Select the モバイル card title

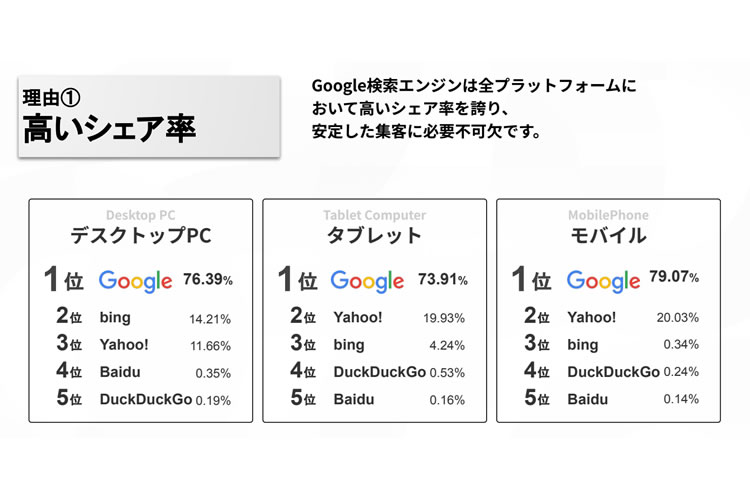click(609, 237)
